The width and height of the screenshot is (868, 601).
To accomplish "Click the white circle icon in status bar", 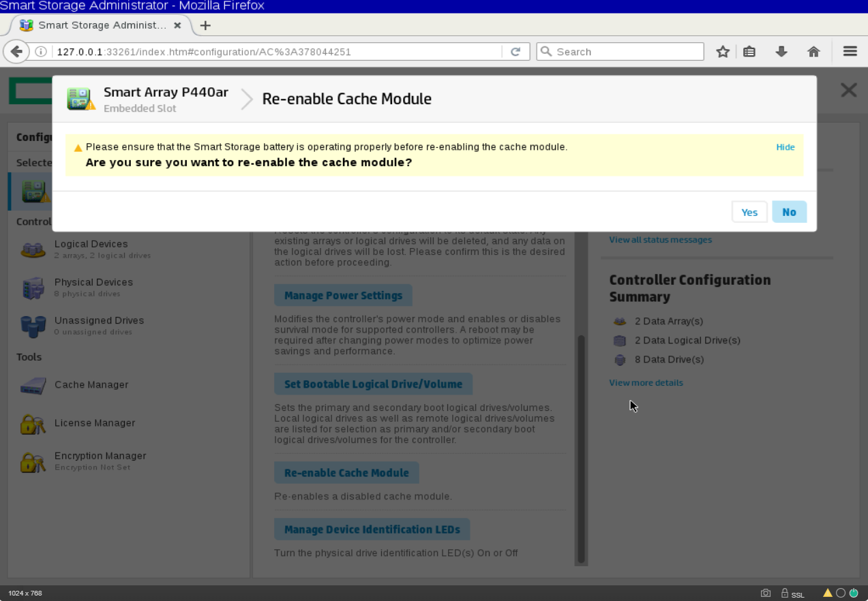I will (841, 593).
